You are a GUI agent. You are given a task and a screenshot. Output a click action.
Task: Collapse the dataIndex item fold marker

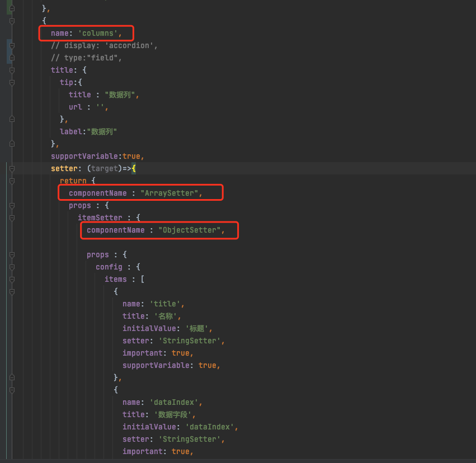click(11, 390)
